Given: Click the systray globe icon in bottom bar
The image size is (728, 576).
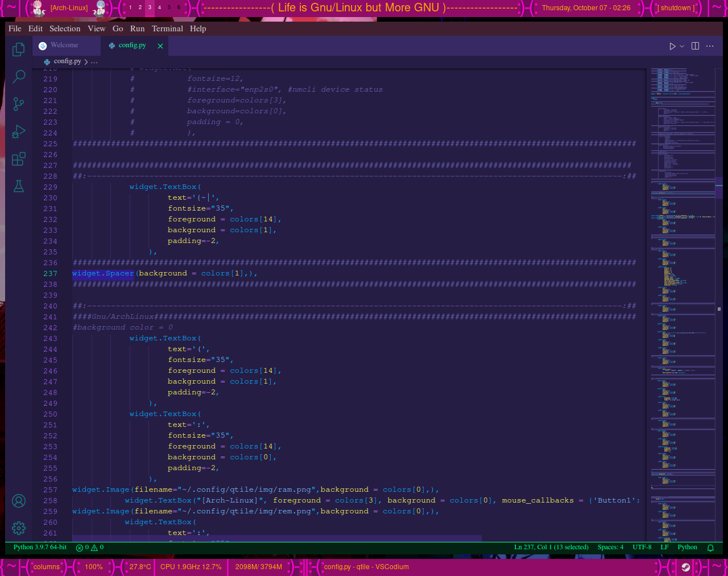Looking at the screenshot, I should 685,567.
